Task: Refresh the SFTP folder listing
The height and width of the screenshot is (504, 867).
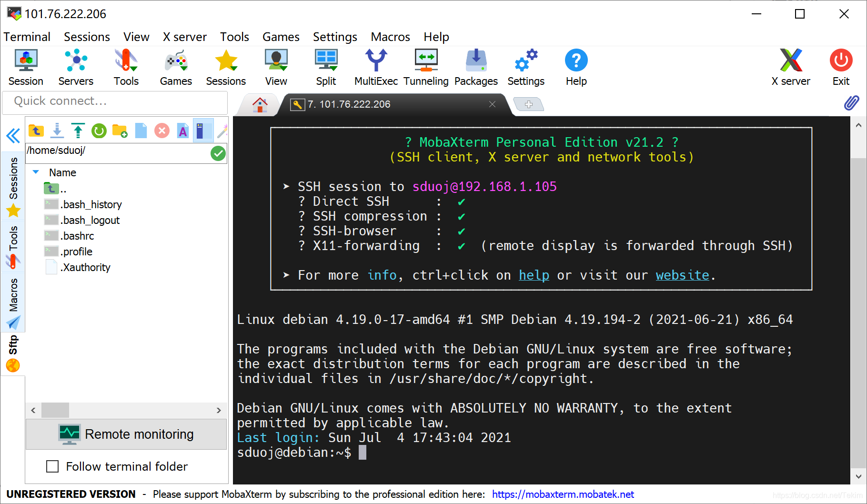Action: pos(99,131)
